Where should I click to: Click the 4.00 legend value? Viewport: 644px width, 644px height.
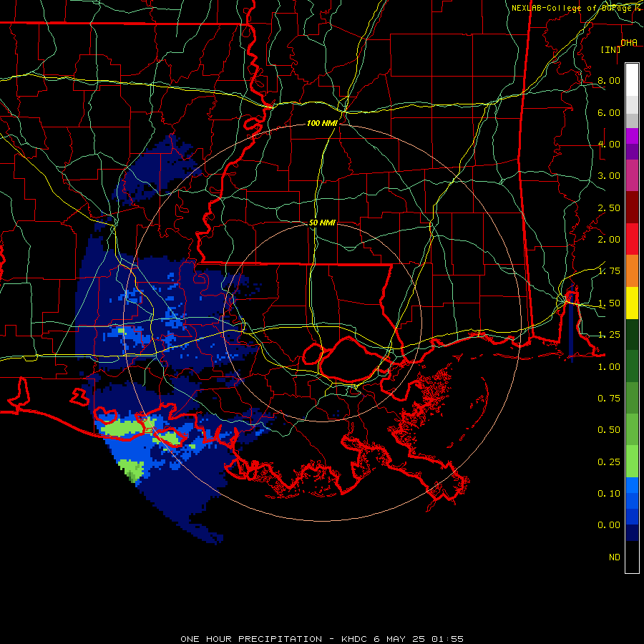pos(609,144)
